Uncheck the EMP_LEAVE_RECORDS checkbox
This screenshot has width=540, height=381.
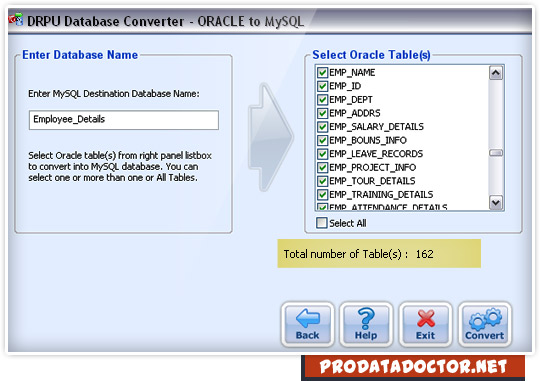(322, 154)
